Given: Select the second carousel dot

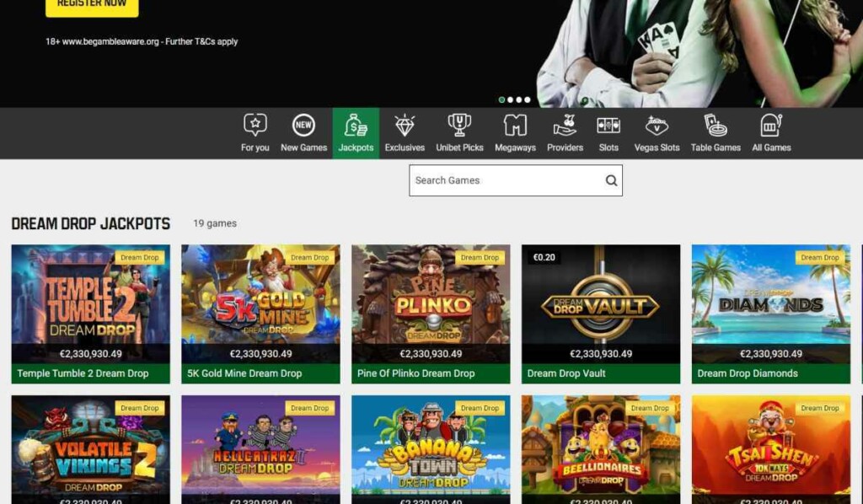Looking at the screenshot, I should point(510,99).
